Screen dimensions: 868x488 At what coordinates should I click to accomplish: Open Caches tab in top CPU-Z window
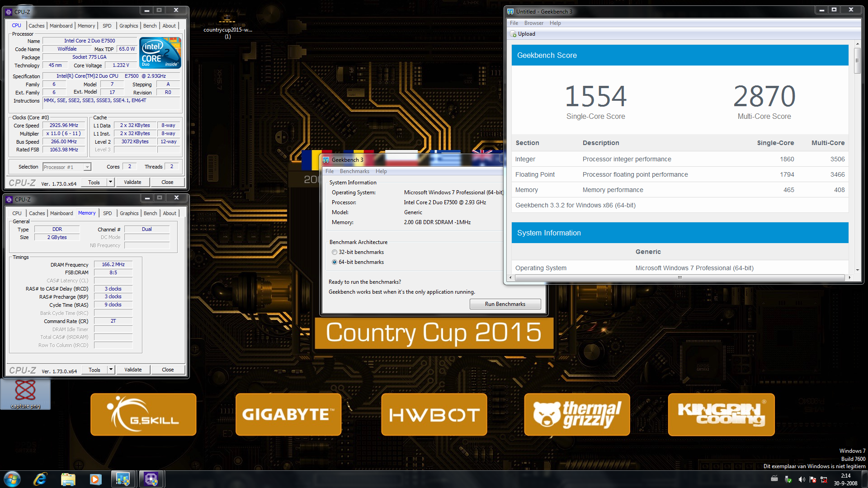(x=37, y=26)
